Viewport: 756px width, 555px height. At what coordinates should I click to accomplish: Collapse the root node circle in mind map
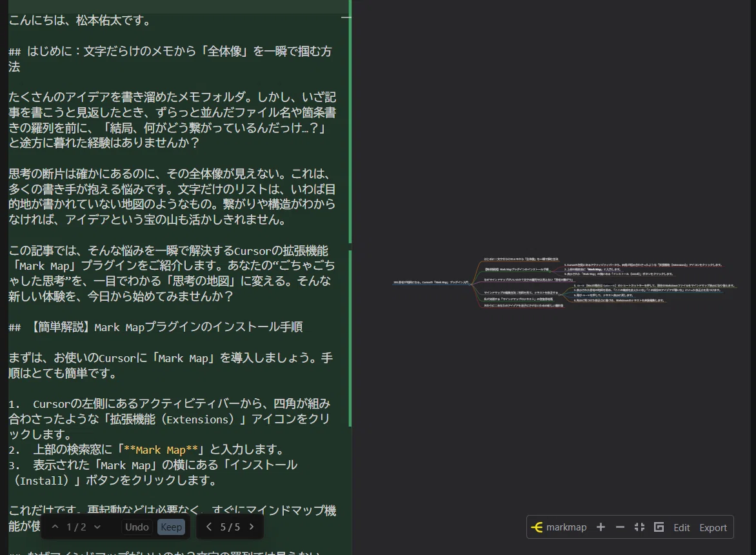469,285
